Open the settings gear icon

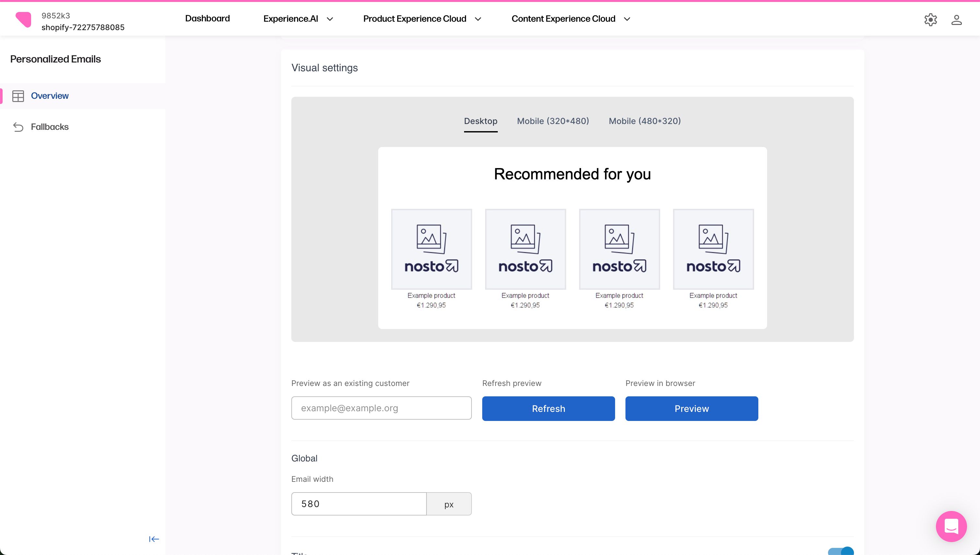tap(930, 19)
